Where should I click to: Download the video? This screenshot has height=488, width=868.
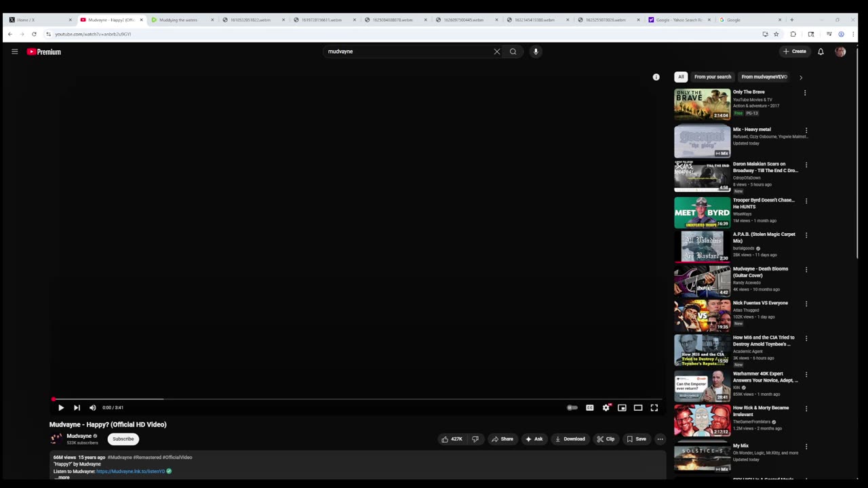click(570, 439)
